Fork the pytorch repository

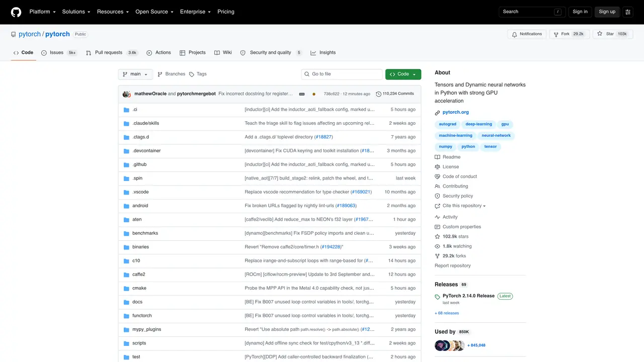570,34
